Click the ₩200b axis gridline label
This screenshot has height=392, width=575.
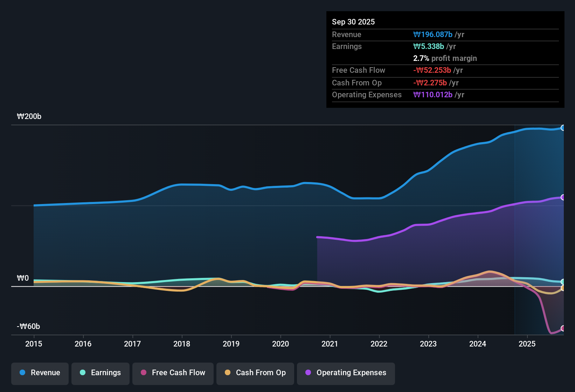[29, 116]
